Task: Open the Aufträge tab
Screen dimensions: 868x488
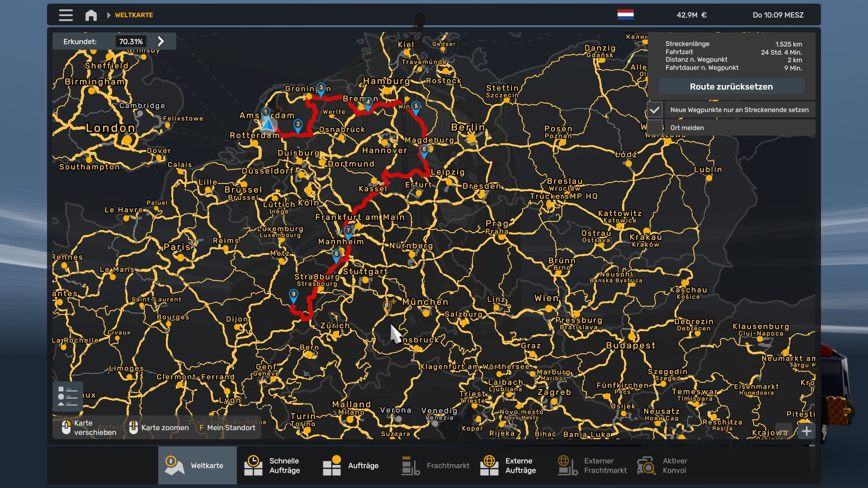Action: [x=354, y=465]
